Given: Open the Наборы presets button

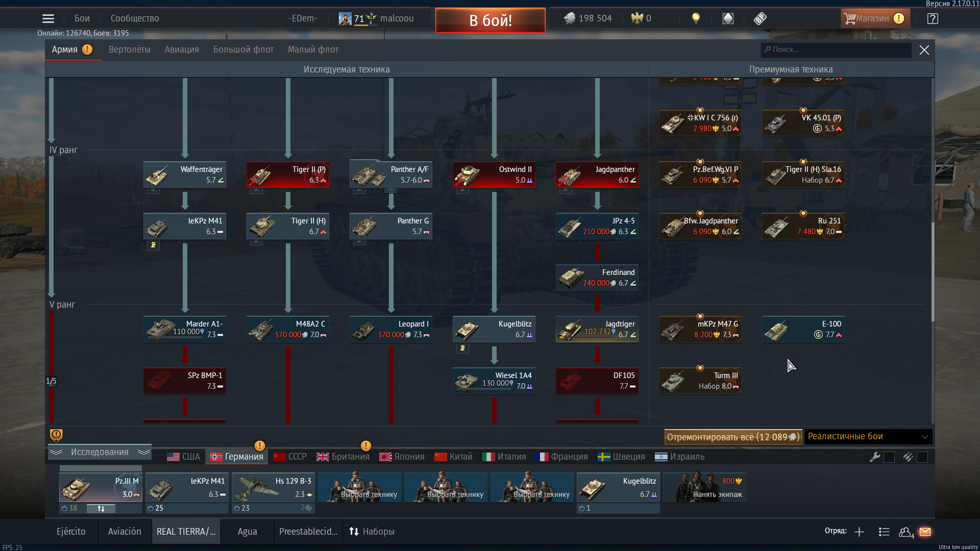Looking at the screenshot, I should pyautogui.click(x=372, y=532).
